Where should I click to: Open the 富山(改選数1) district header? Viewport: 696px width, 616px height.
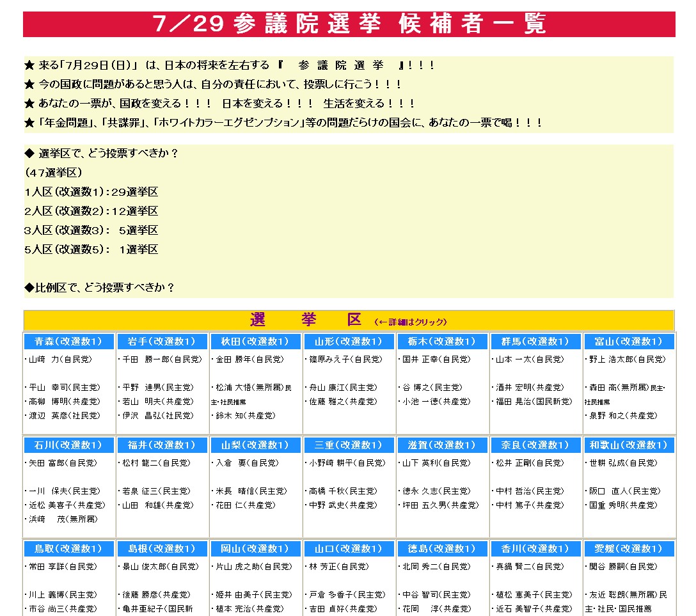[629, 342]
